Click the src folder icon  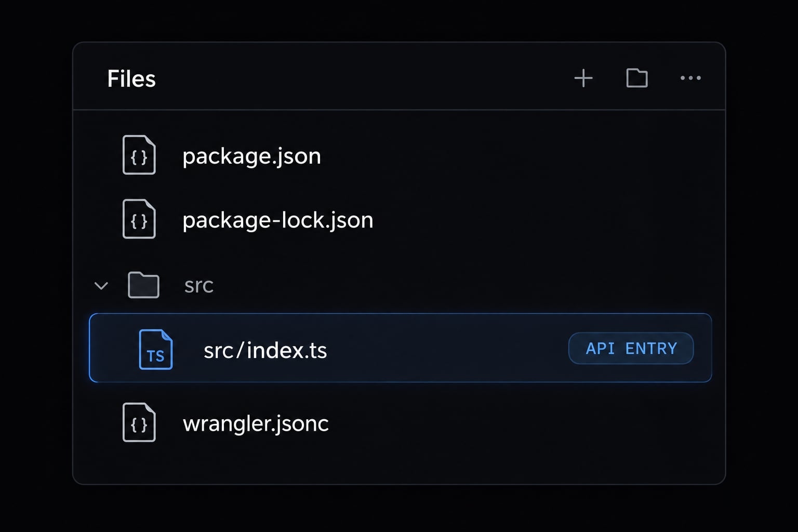point(143,285)
